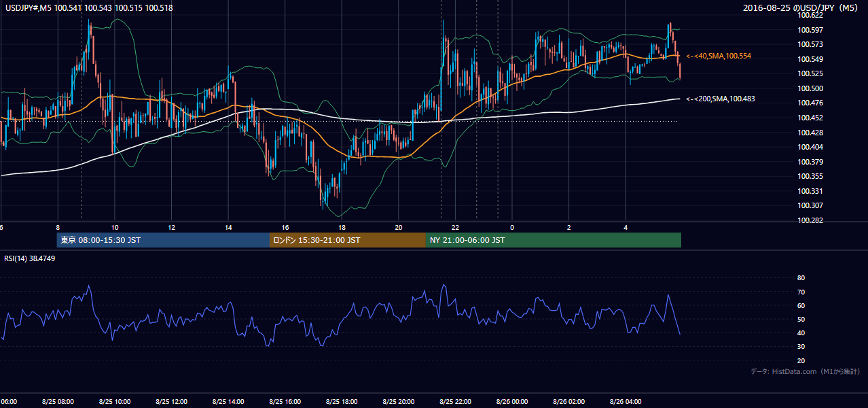Click hour 22 on the price chart time axis
868x408 pixels.
[456, 228]
